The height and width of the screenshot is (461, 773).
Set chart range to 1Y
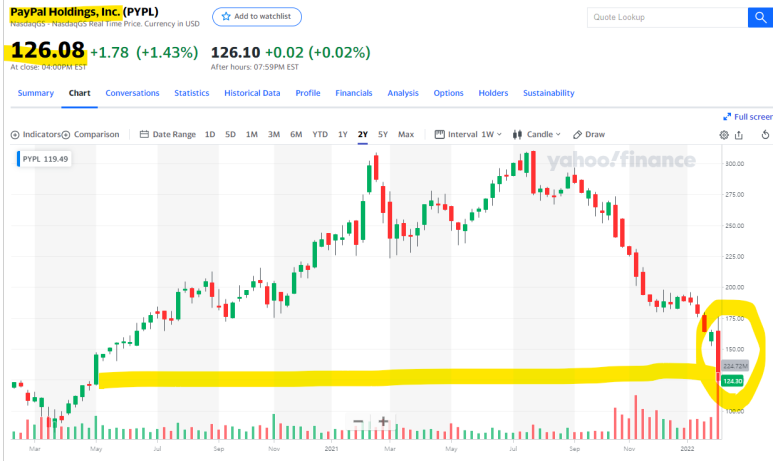pyautogui.click(x=343, y=135)
